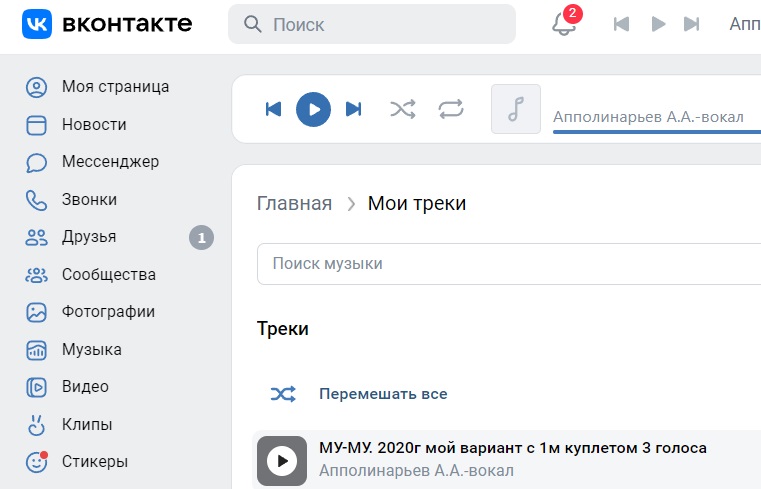The height and width of the screenshot is (489, 761).
Task: Click the track progress bar
Action: tap(657, 131)
